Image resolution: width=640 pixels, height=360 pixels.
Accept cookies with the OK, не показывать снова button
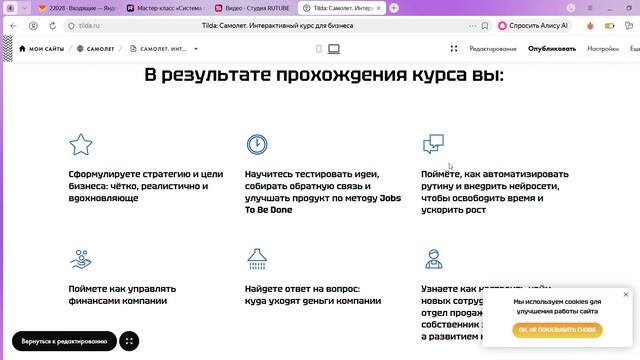click(x=557, y=330)
